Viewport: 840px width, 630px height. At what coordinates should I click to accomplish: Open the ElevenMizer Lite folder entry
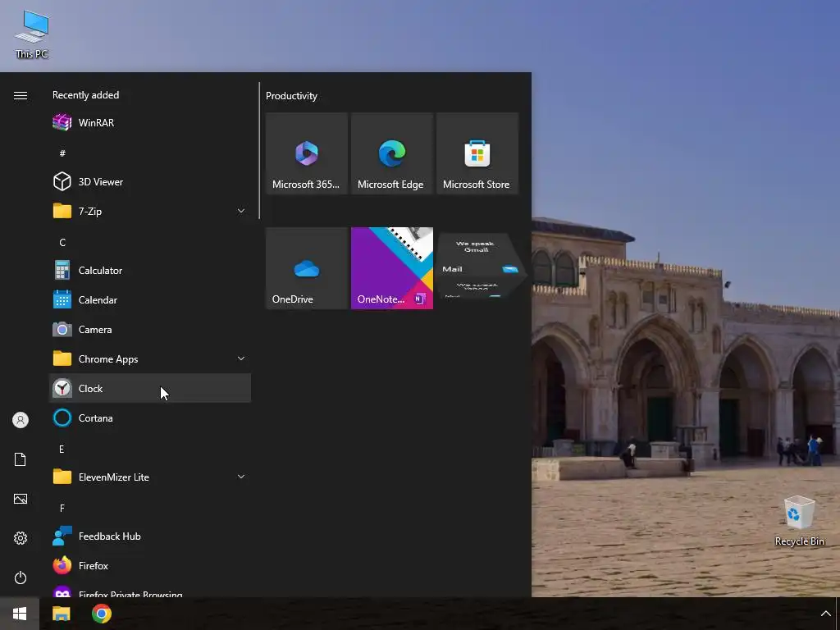click(x=149, y=477)
